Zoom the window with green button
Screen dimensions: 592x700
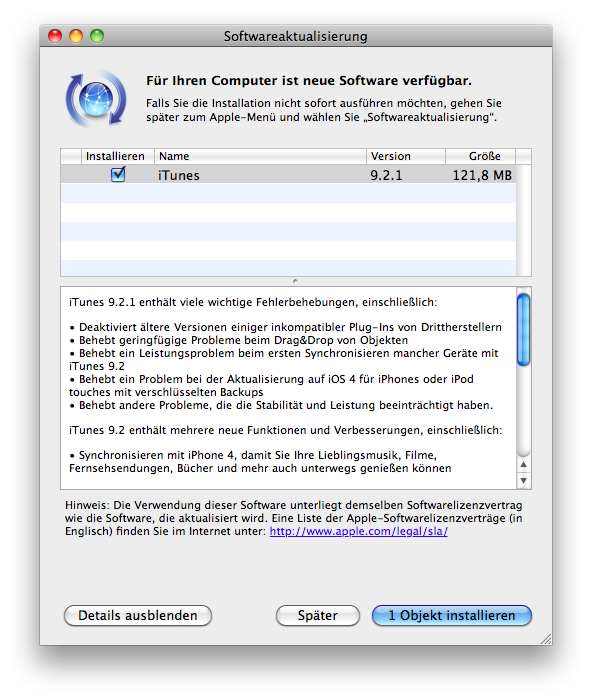point(97,36)
